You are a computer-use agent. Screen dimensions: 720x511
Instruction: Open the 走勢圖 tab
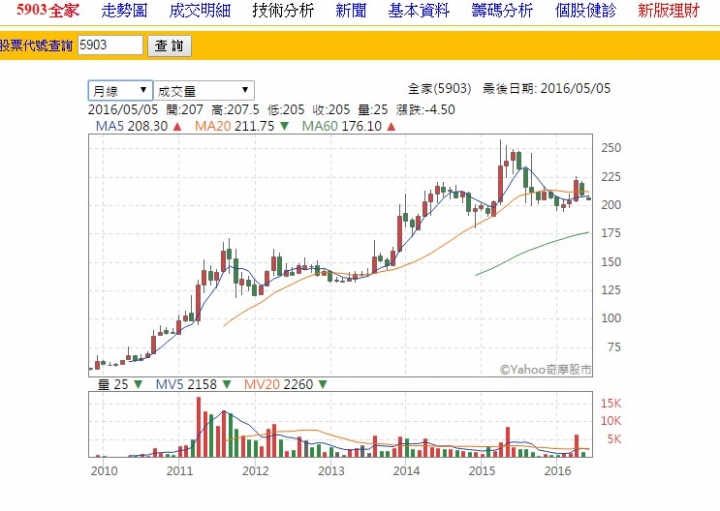coord(124,11)
